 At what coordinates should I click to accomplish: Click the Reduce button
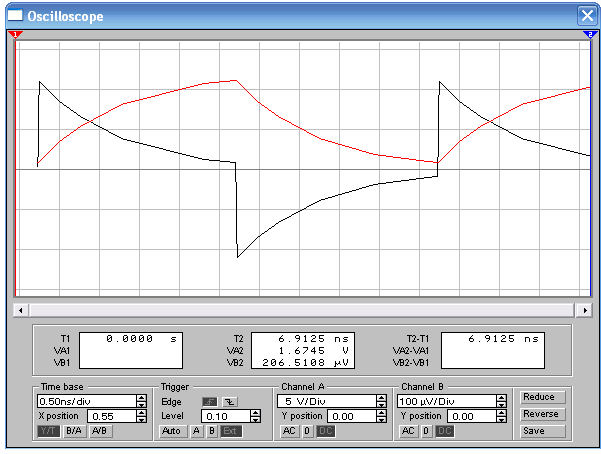(542, 397)
